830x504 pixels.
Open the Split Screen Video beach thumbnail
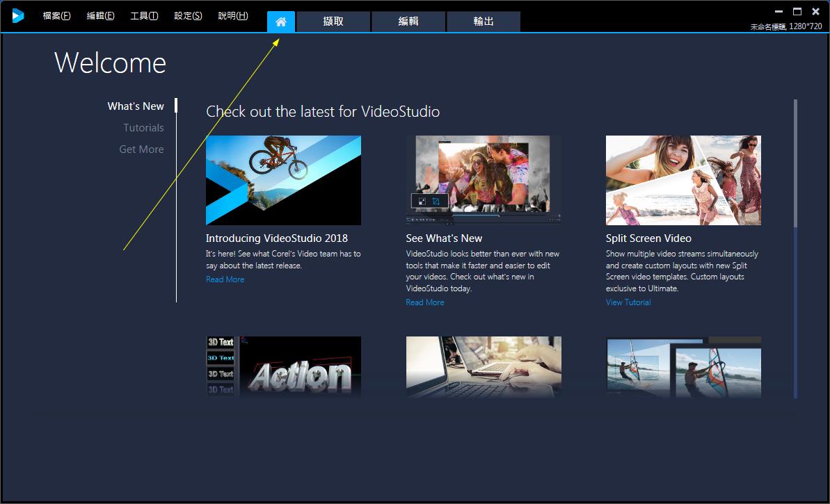point(683,180)
